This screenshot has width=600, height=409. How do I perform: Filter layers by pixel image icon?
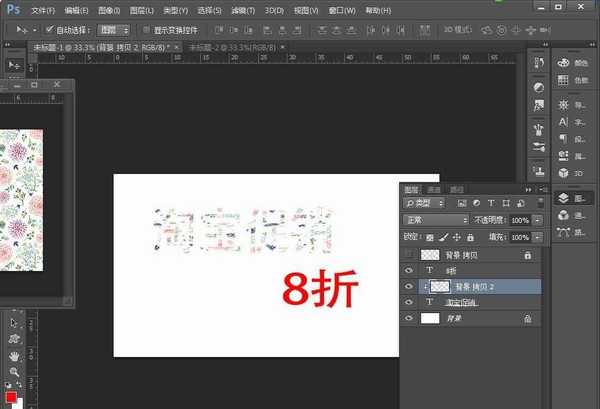(463, 203)
